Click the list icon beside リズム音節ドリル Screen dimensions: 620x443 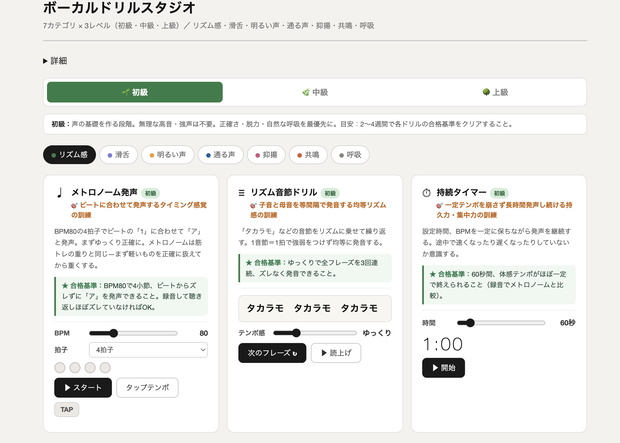click(x=242, y=193)
